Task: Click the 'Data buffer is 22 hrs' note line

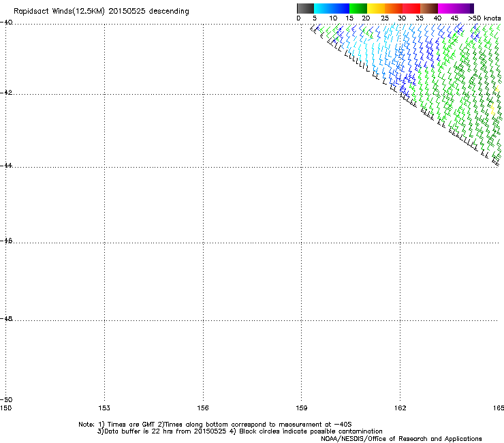Action: tap(240, 431)
